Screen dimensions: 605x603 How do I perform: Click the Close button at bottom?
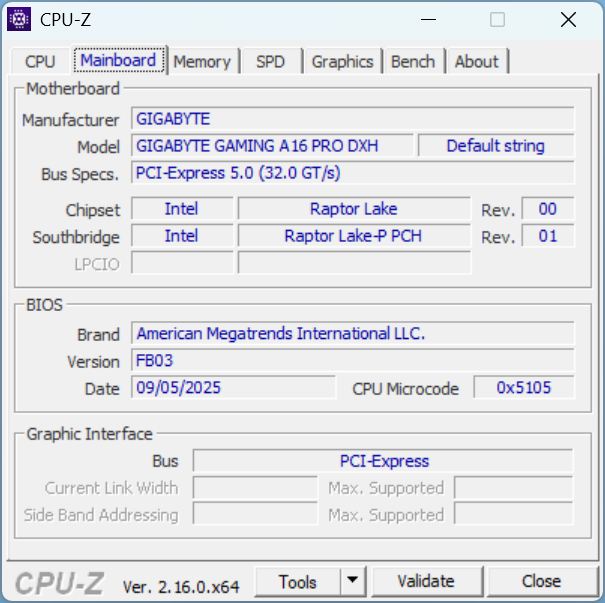541,581
